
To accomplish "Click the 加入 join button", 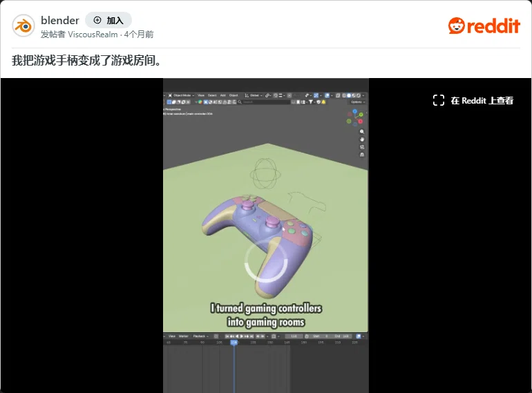I will click(x=108, y=20).
